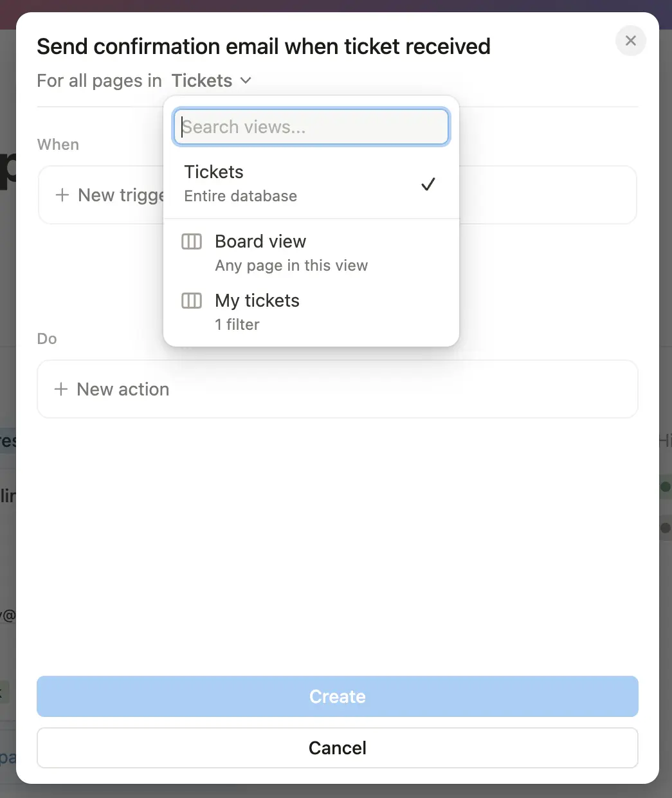Click the plus icon for New action

click(x=61, y=390)
